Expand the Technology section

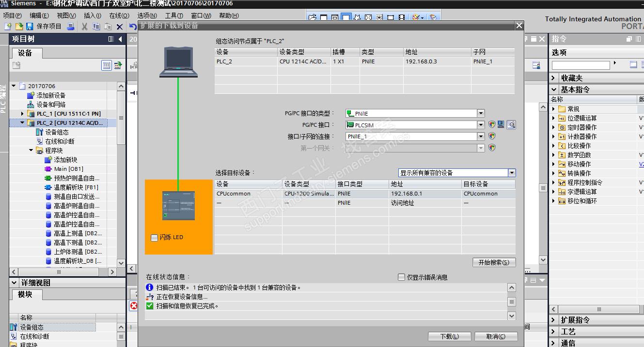[554, 332]
